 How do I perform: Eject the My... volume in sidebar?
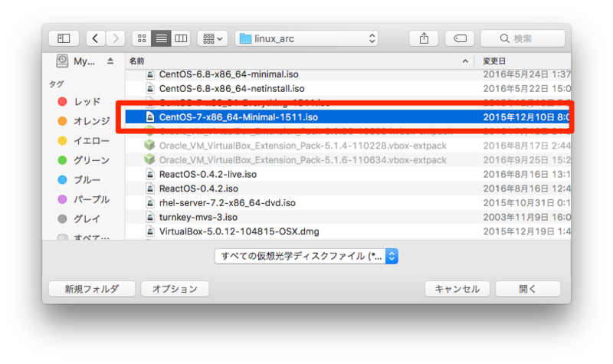click(110, 61)
